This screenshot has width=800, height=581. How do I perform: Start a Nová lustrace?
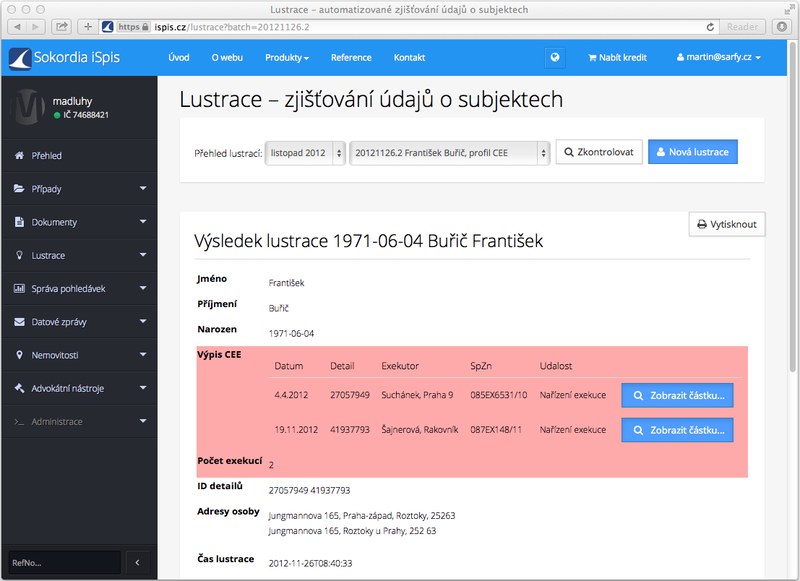(x=692, y=153)
